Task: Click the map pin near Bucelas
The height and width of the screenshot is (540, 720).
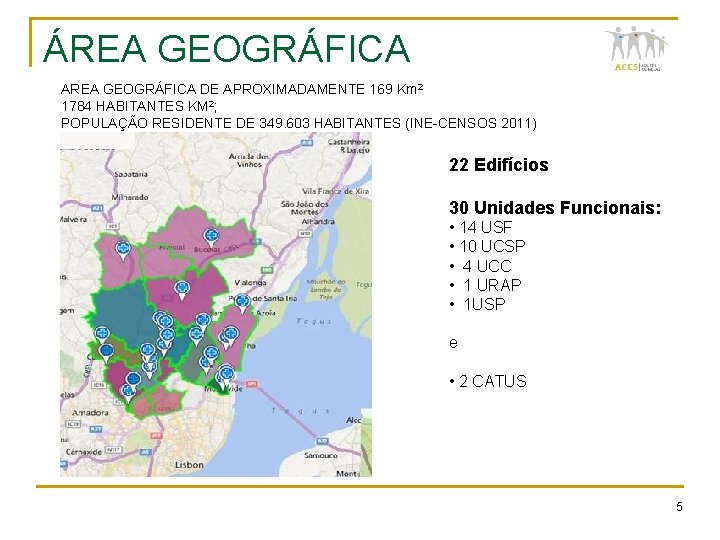Action: pos(211,237)
